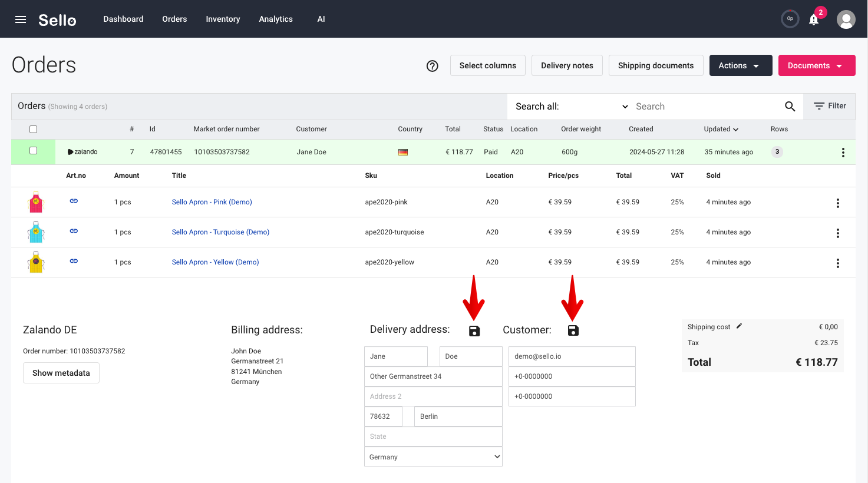Click the Yellow apron product thumbnail
This screenshot has height=483, width=868.
pos(36,262)
